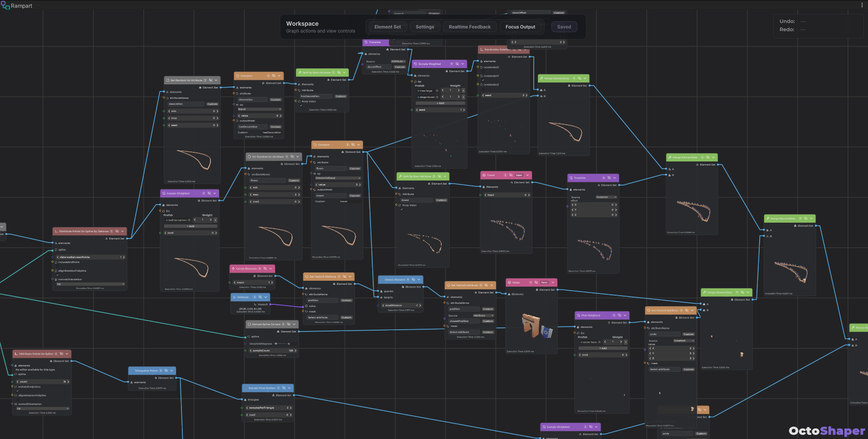Click the Rampart app logo icon
The height and width of the screenshot is (439, 868).
tap(5, 5)
